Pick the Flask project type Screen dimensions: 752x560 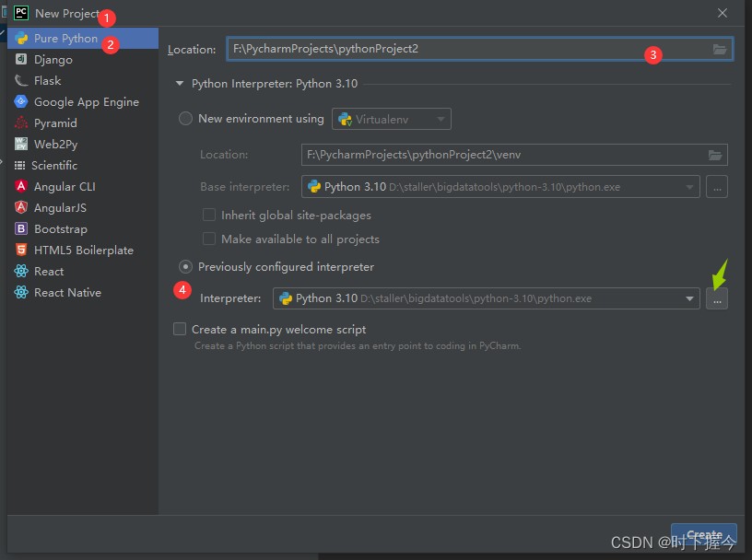pyautogui.click(x=83, y=80)
